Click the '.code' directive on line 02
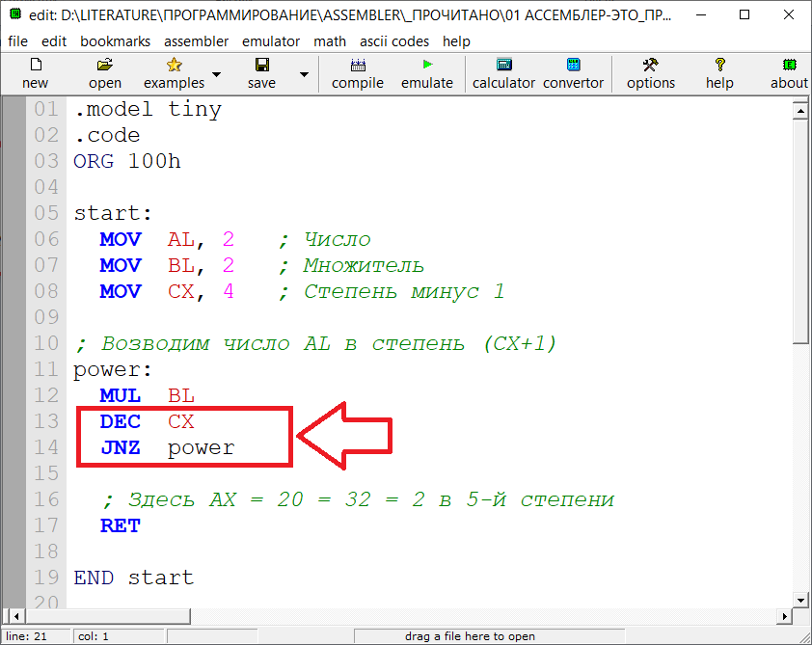 pos(107,136)
